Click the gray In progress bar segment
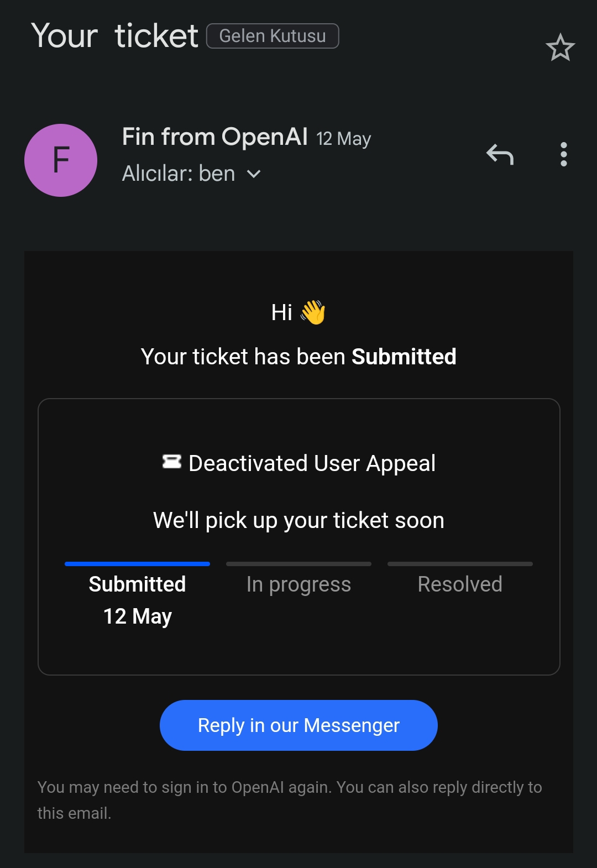Image resolution: width=597 pixels, height=868 pixels. pyautogui.click(x=298, y=564)
